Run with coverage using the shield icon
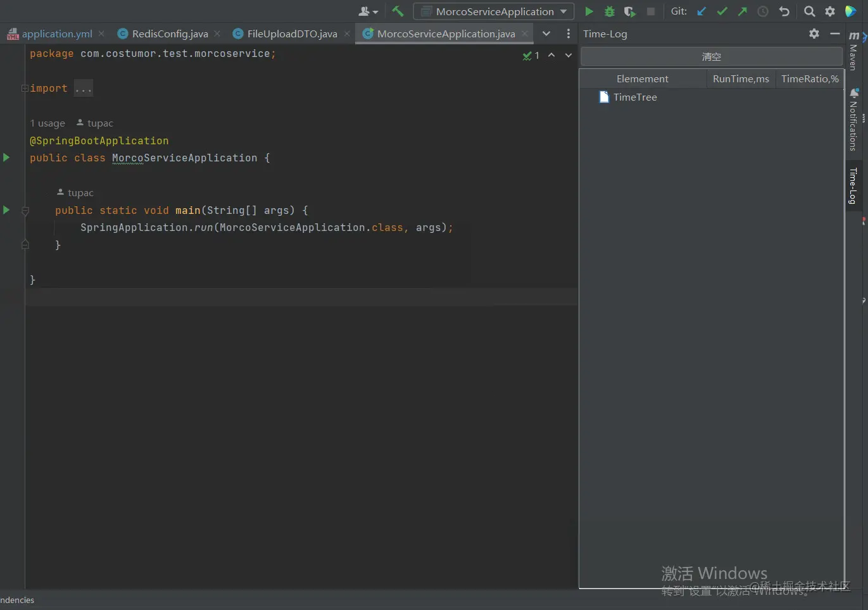The height and width of the screenshot is (610, 868). (x=629, y=11)
